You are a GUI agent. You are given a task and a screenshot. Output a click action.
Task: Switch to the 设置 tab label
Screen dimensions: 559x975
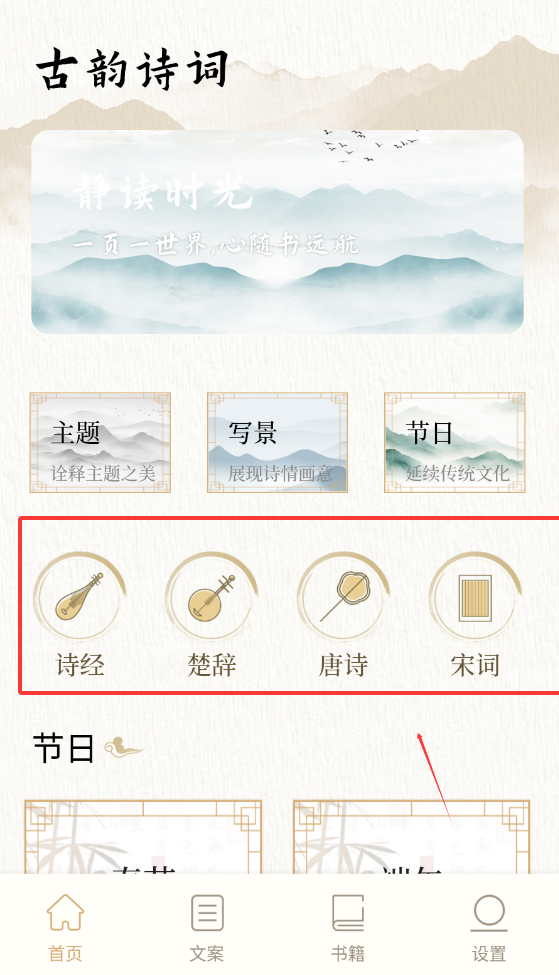489,953
